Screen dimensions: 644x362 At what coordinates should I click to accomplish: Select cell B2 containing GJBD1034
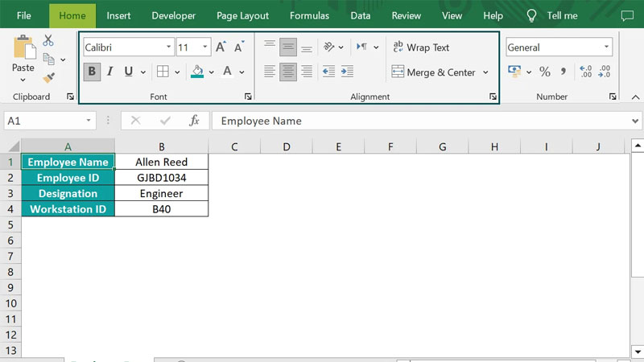tap(161, 178)
